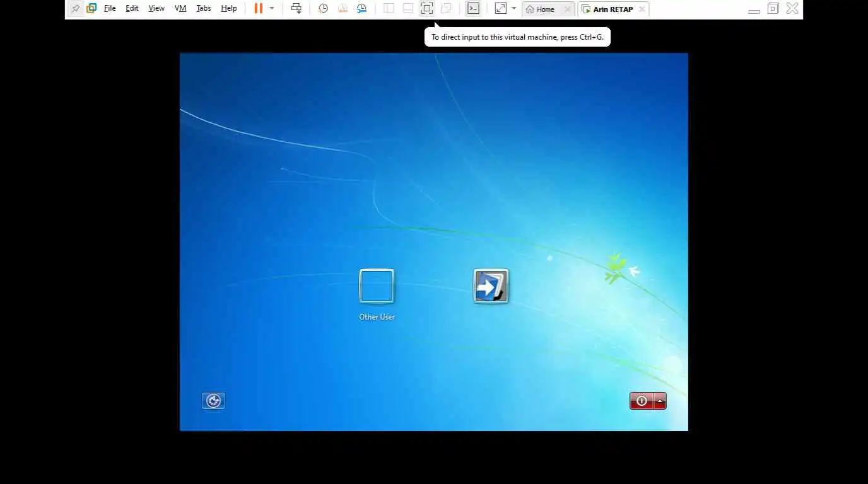Click the VMware Workstation logo icon
The height and width of the screenshot is (484, 868).
[91, 9]
